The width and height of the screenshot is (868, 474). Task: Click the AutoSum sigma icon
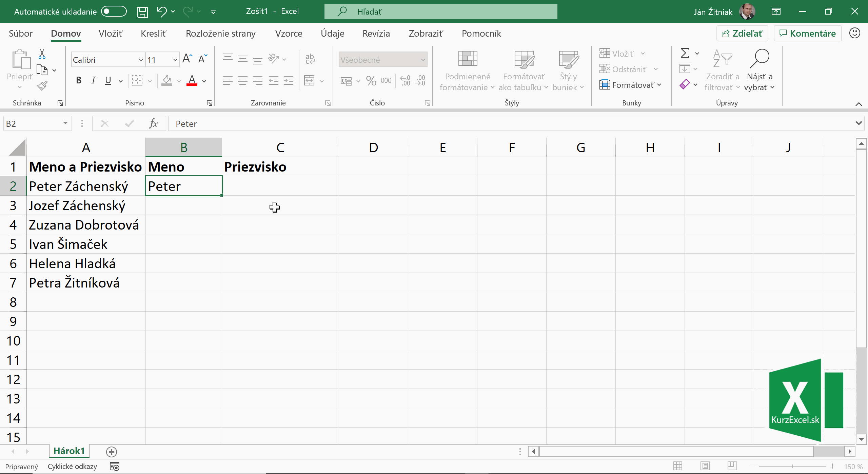tap(685, 53)
